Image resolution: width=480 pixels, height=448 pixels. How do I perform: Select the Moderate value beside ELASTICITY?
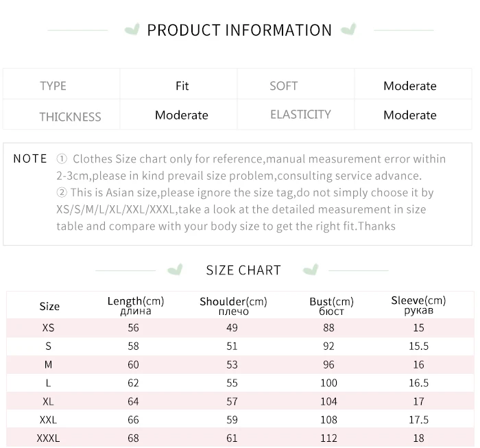(410, 115)
